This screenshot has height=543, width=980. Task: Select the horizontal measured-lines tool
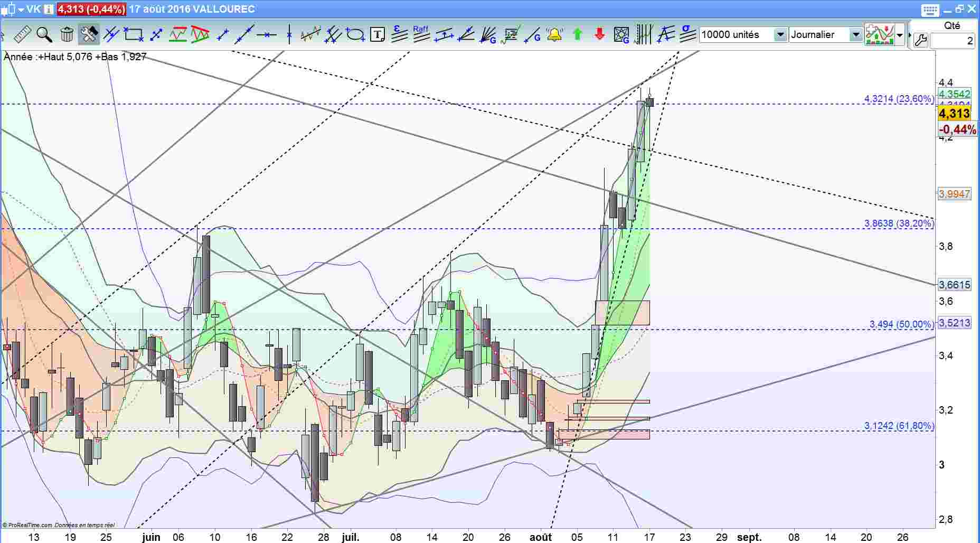[444, 35]
